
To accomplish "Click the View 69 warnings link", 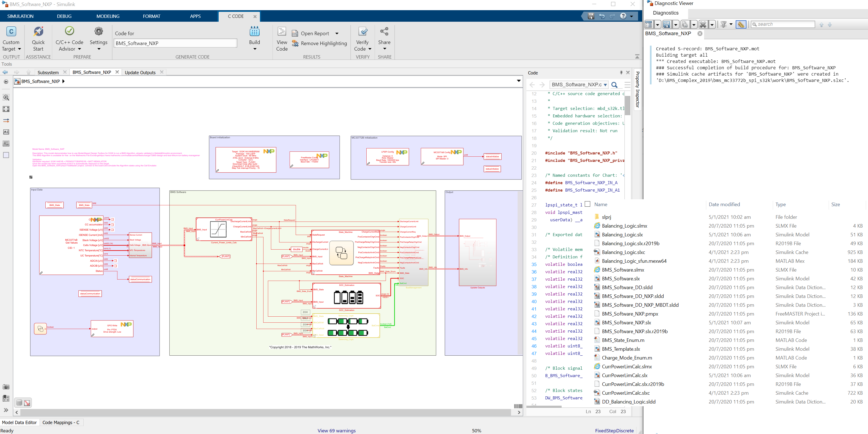I will [336, 431].
